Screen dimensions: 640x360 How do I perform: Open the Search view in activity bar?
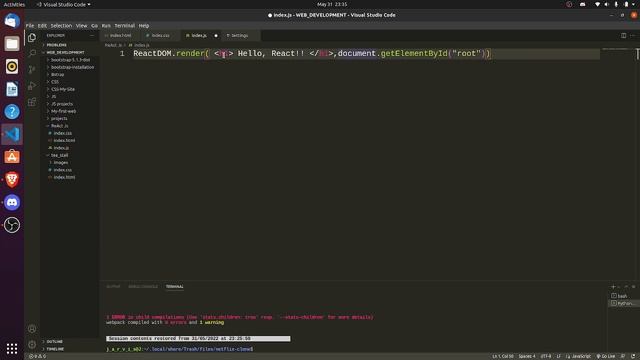tap(32, 53)
